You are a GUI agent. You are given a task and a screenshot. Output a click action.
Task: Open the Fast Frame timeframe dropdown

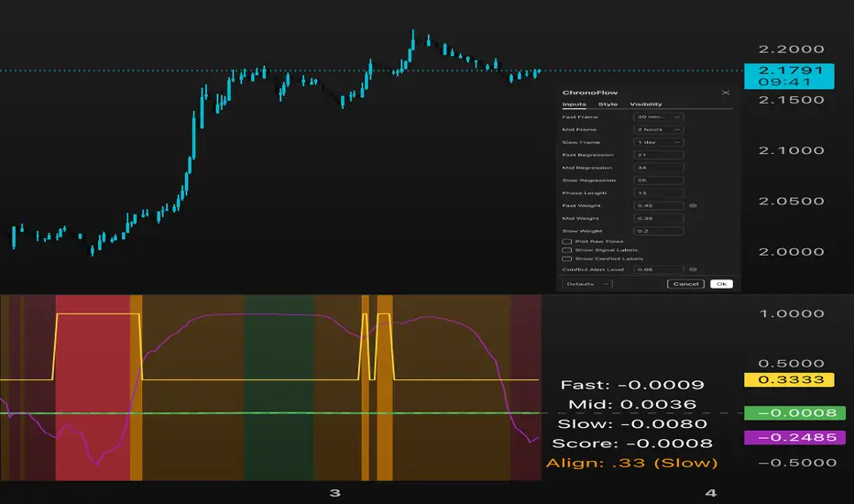658,117
